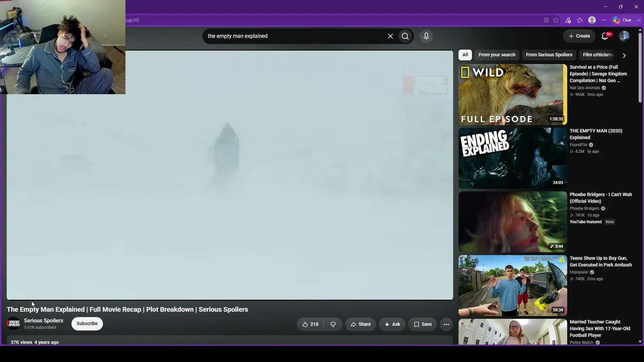The width and height of the screenshot is (644, 362).
Task: Minimize the browser window
Action: [x=605, y=7]
